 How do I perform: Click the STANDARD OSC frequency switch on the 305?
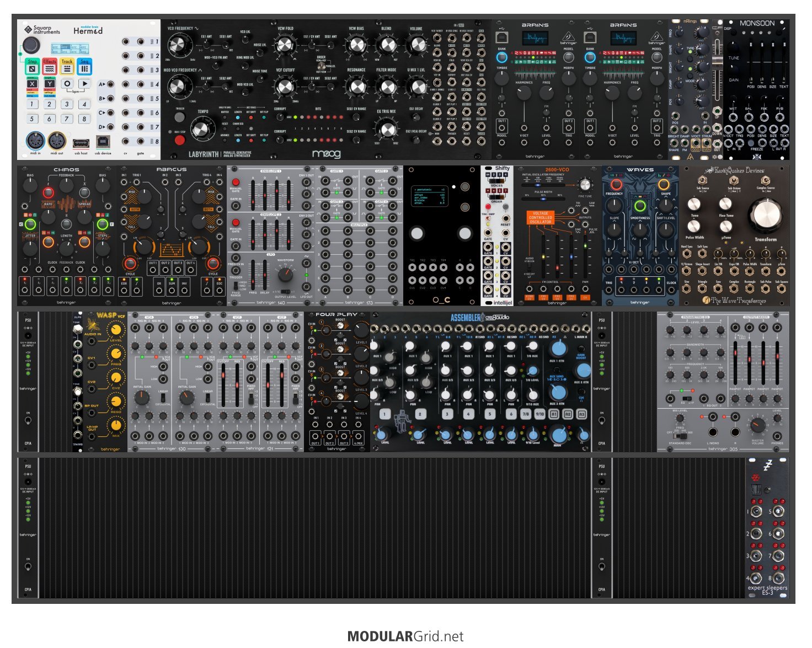(x=680, y=435)
